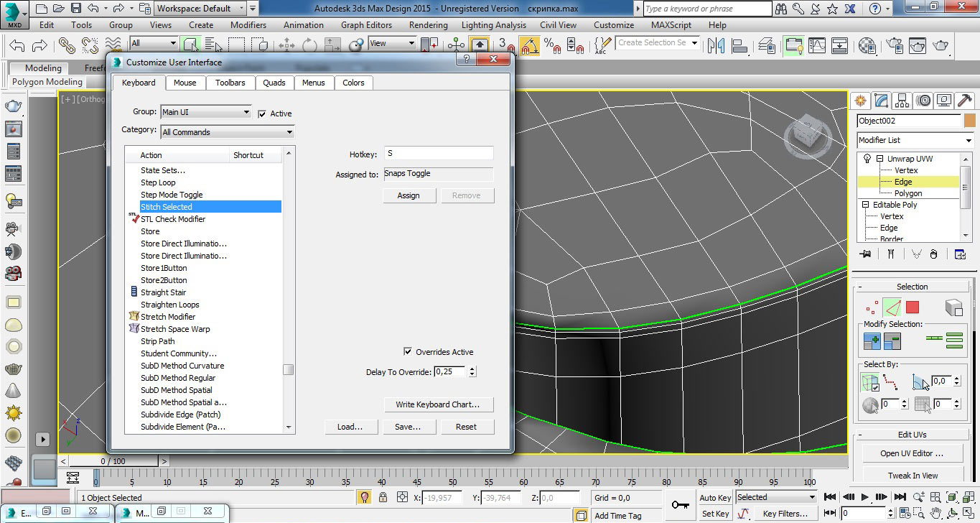Toggle the Overrides Active checkbox
980x523 pixels.
point(408,352)
